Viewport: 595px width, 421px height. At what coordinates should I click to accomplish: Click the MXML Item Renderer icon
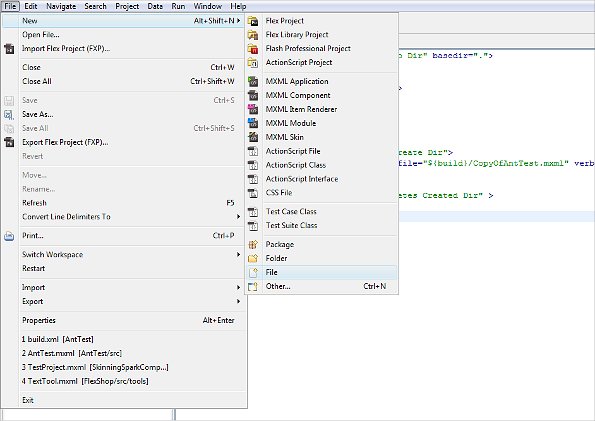pos(253,109)
